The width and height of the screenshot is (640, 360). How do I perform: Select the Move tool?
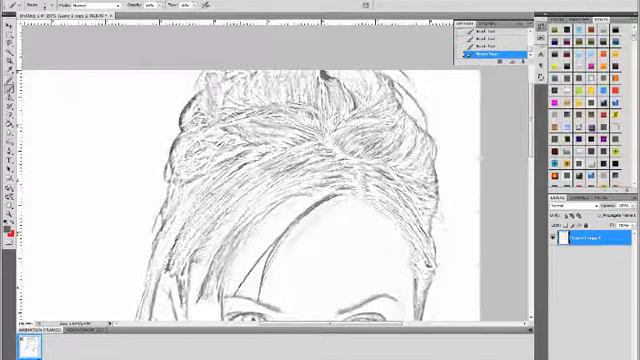[x=9, y=26]
